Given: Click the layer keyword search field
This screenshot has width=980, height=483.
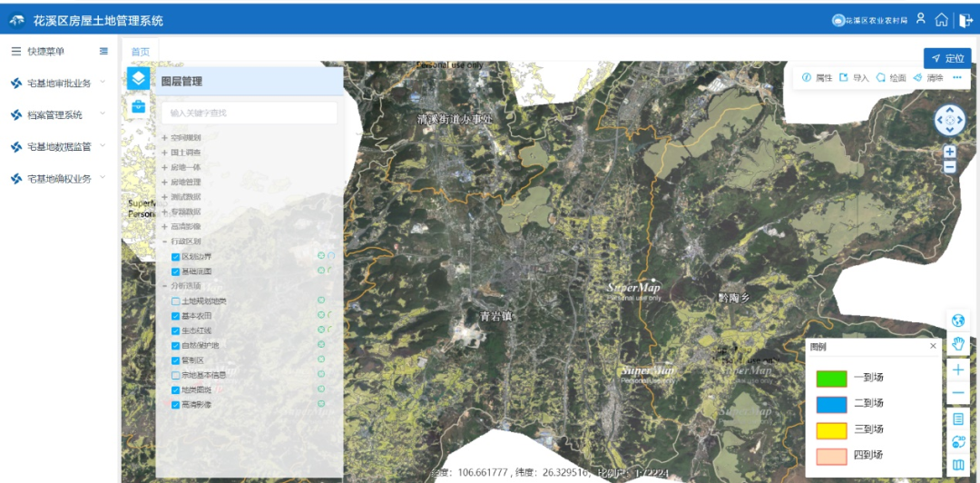Looking at the screenshot, I should coord(249,113).
